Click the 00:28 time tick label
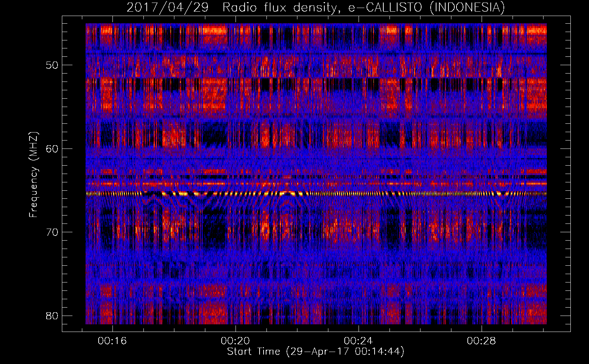589x364 pixels. coord(481,341)
